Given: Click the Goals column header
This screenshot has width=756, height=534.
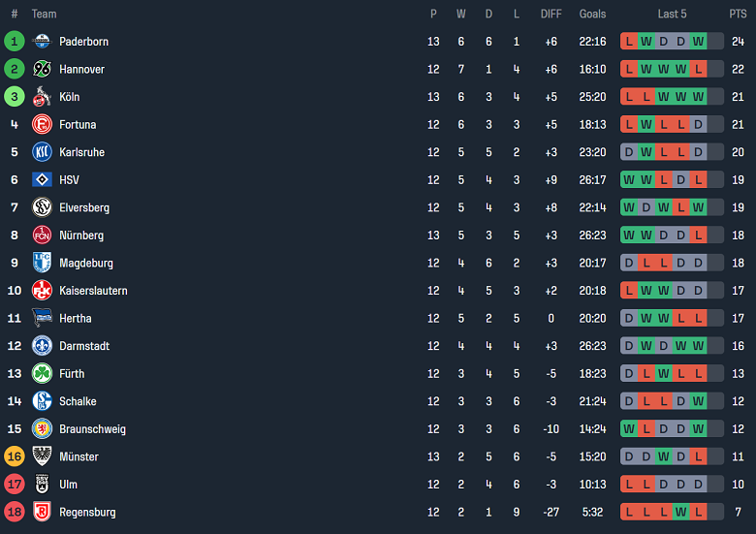Looking at the screenshot, I should pyautogui.click(x=592, y=14).
